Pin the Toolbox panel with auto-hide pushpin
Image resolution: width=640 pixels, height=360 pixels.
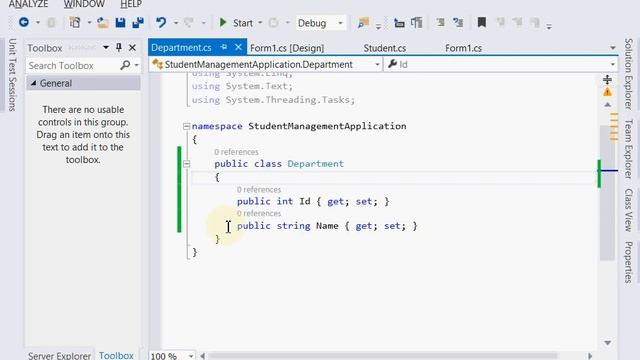coord(119,48)
